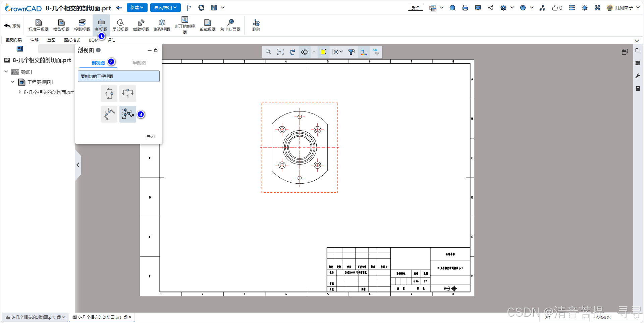
Task: Toggle the eye visibility button in view toolbar
Action: click(x=305, y=52)
